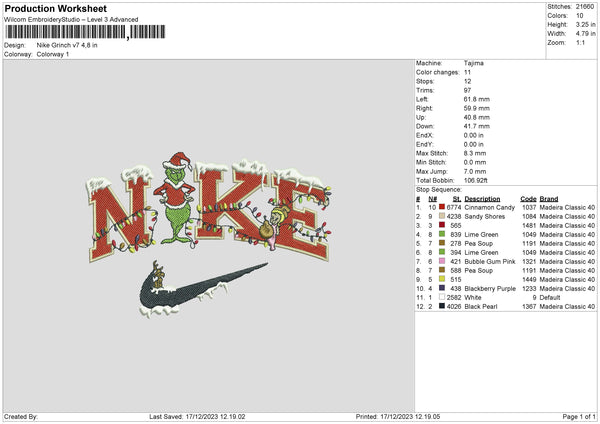Click the 'Page 1 of 1' footer text
Screen dimensions: 600x424
[x=579, y=416]
